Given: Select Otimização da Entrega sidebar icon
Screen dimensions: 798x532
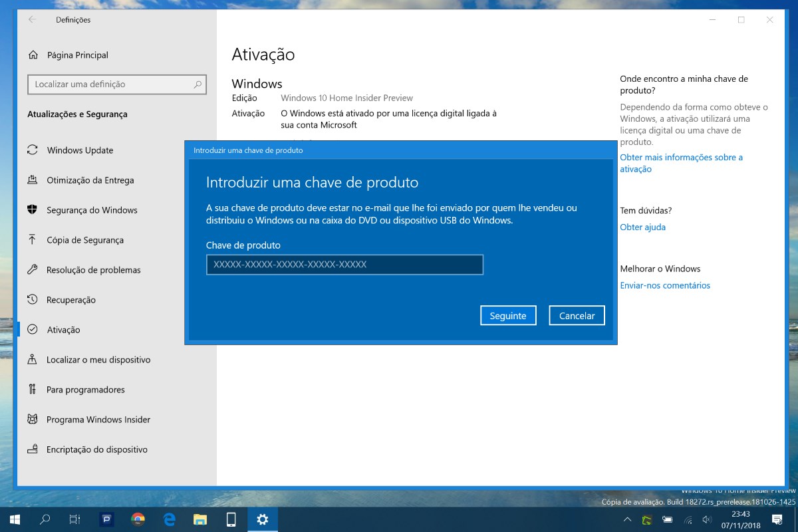Looking at the screenshot, I should [32, 180].
